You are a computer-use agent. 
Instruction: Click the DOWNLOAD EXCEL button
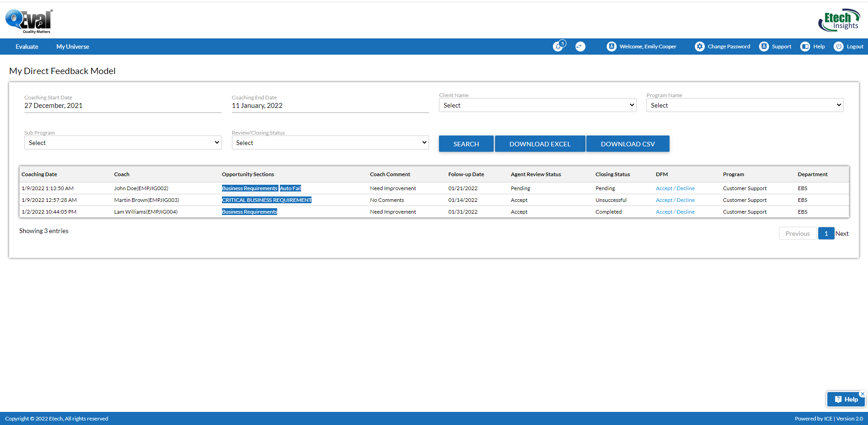click(540, 144)
